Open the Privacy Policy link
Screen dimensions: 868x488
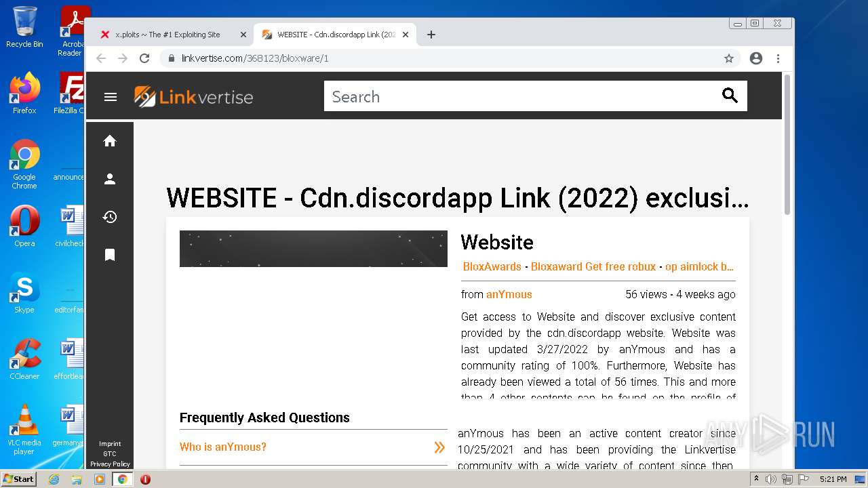110,464
